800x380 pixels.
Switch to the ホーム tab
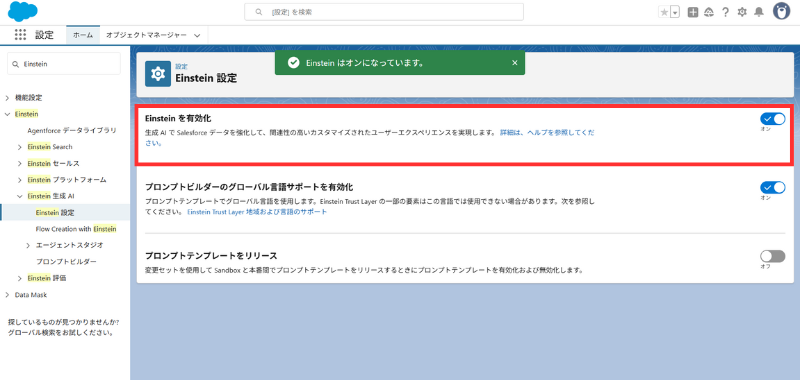tap(83, 35)
